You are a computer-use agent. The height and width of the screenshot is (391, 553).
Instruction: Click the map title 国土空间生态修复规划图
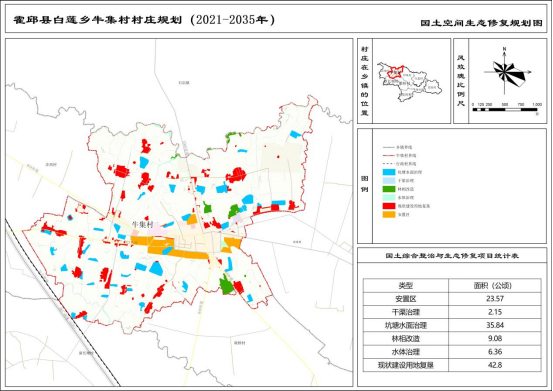click(x=481, y=23)
